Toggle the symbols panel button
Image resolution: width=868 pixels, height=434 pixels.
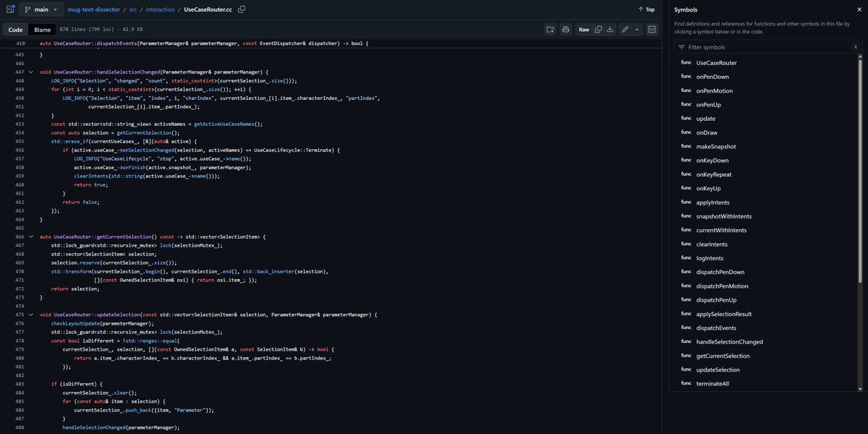point(652,30)
